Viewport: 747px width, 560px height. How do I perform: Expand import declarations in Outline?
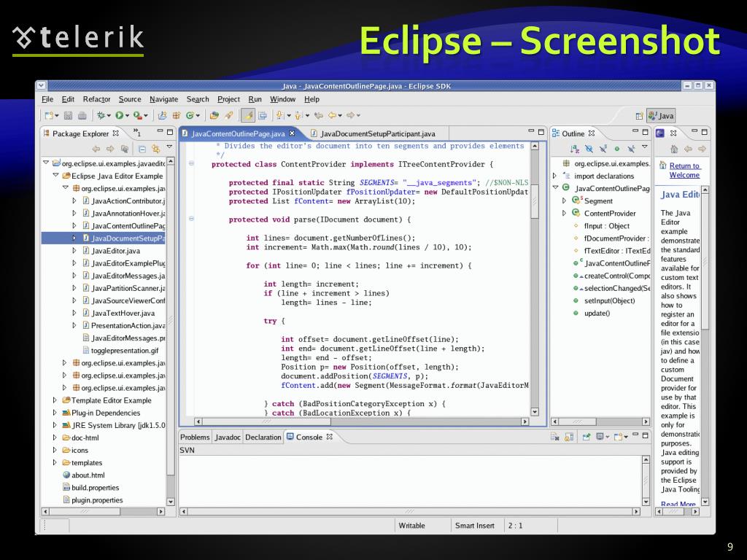coord(554,176)
